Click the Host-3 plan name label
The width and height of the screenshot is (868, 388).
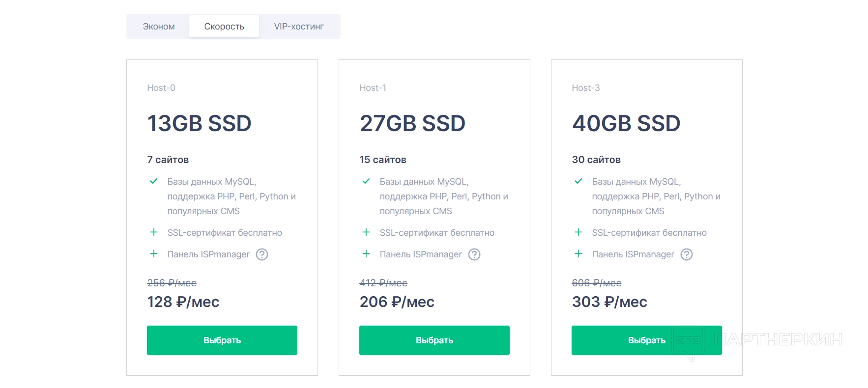click(585, 88)
